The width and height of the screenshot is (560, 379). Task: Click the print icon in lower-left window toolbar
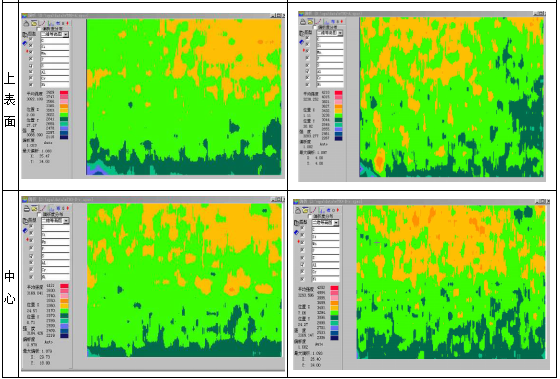(x=26, y=208)
